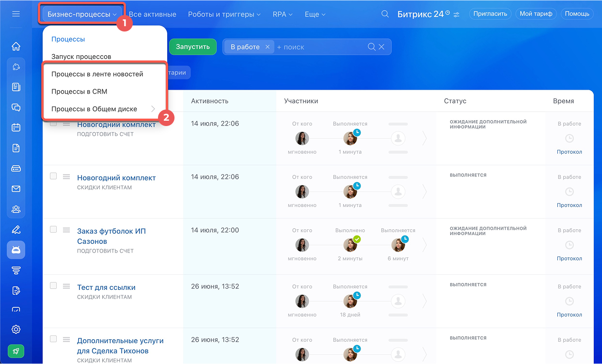Image resolution: width=602 pixels, height=364 pixels.
Task: Click clock icon in Заказ футболок row
Action: [570, 245]
